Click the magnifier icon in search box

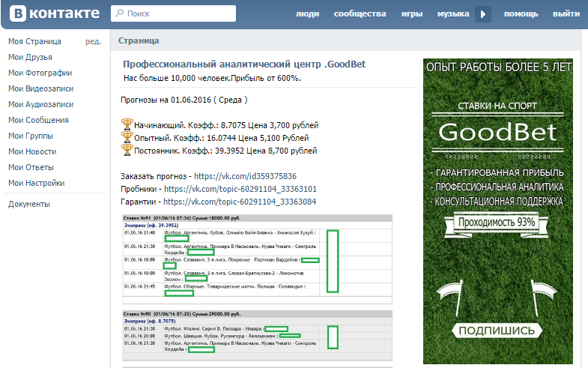click(120, 13)
